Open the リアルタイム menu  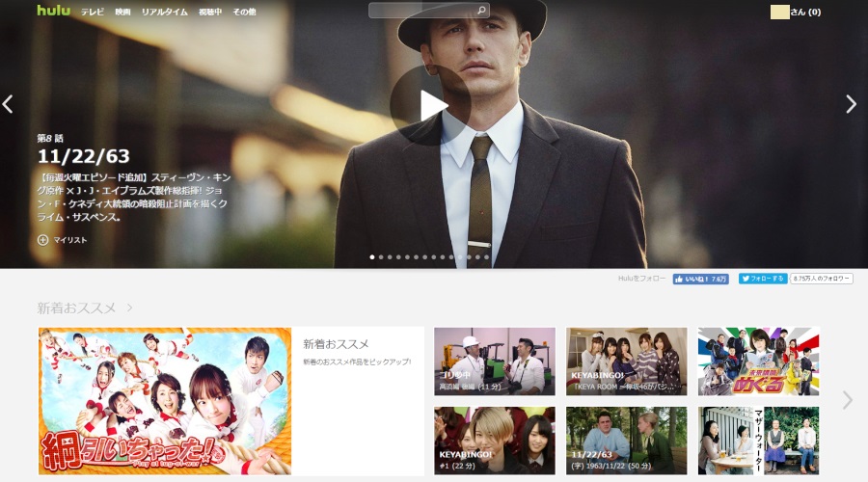(164, 12)
